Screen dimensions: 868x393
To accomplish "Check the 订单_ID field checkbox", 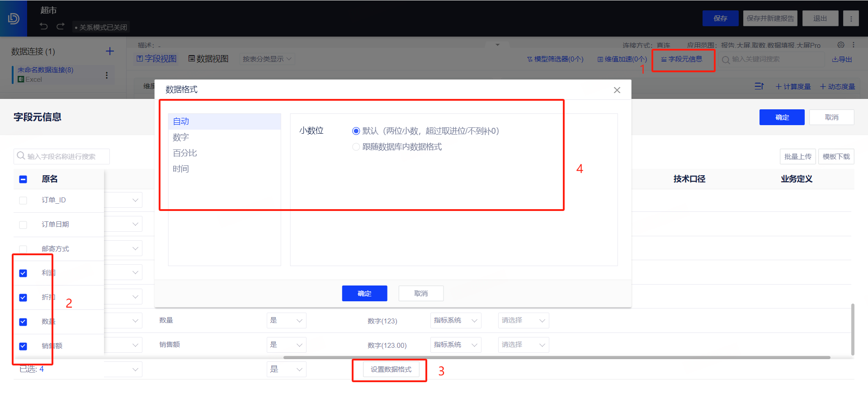I will 23,201.
